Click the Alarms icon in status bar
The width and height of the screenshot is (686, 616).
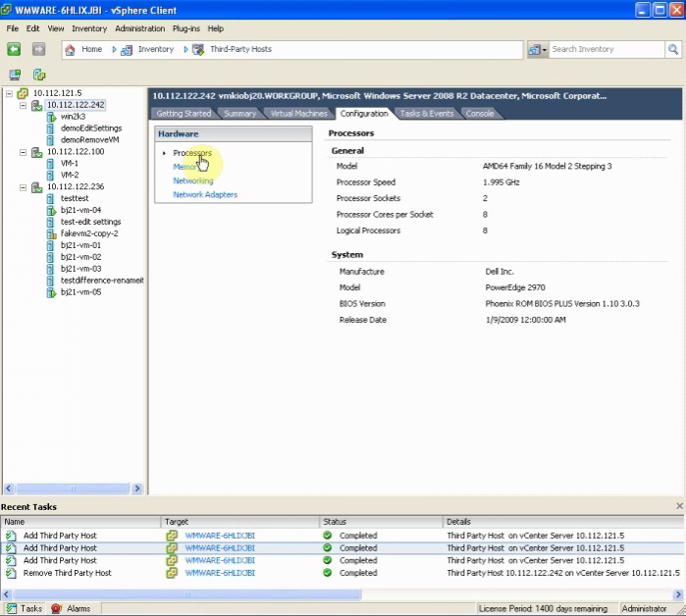point(56,608)
